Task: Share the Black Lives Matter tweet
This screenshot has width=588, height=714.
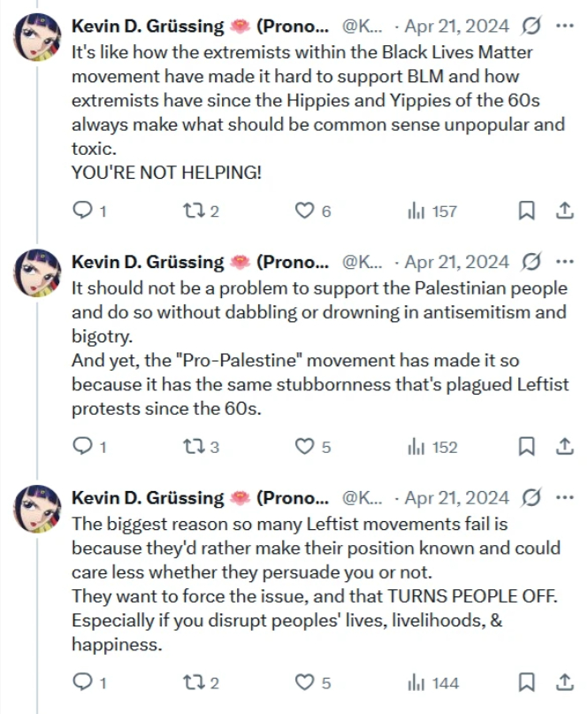Action: [x=563, y=211]
